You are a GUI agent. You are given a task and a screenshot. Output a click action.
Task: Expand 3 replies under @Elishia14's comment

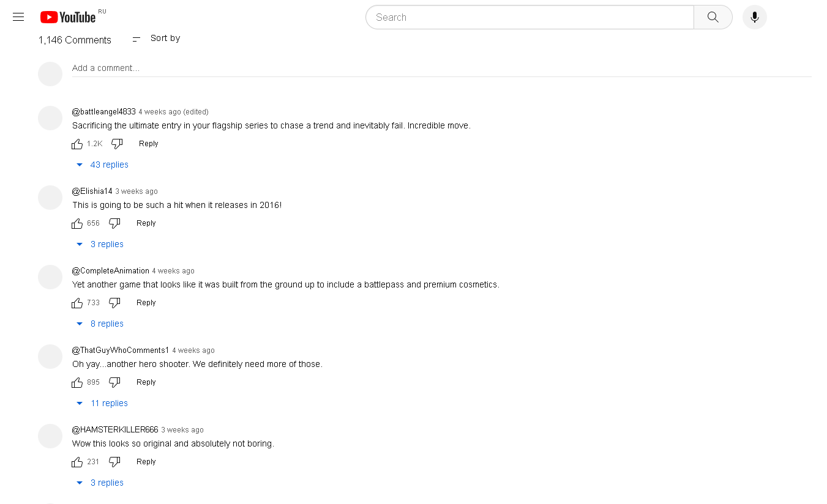point(100,244)
